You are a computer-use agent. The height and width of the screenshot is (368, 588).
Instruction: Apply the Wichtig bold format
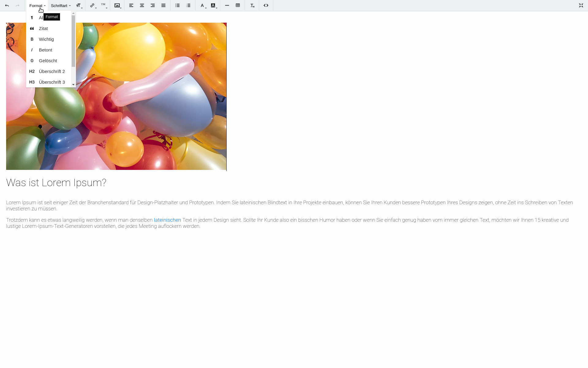pos(46,39)
